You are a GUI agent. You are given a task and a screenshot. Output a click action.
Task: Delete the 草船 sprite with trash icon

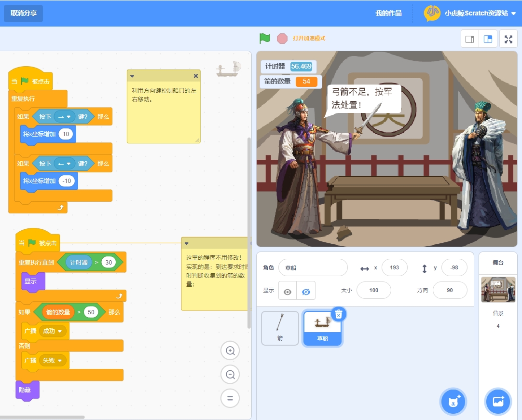tap(339, 314)
